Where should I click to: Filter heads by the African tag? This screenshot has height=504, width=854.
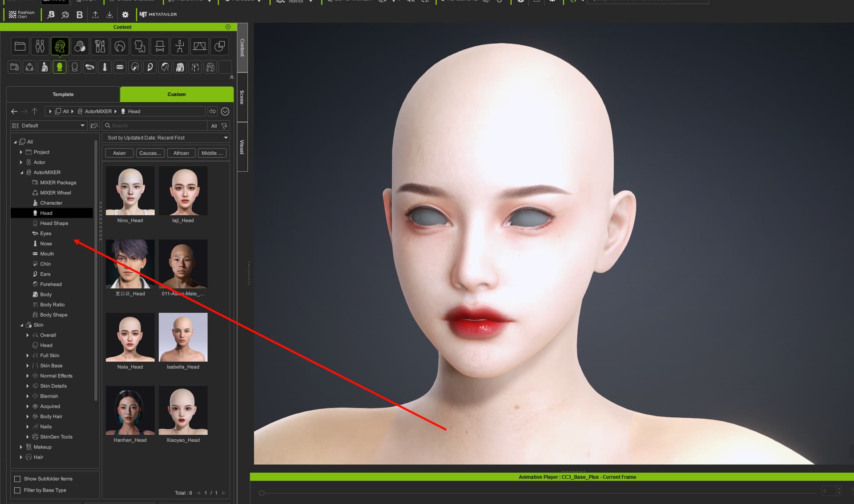tap(181, 153)
